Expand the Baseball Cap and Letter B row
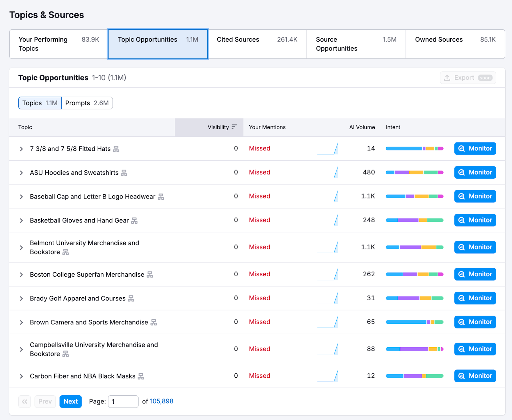512x420 pixels. coord(21,197)
